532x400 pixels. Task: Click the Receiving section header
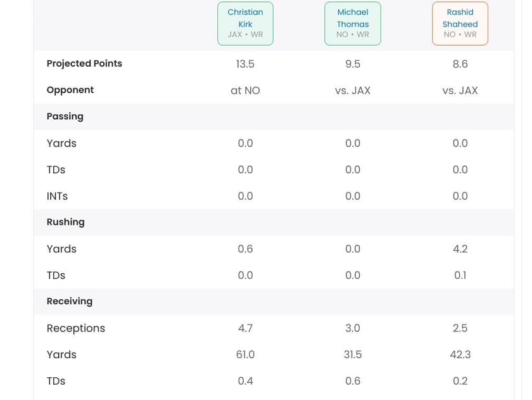tap(70, 301)
